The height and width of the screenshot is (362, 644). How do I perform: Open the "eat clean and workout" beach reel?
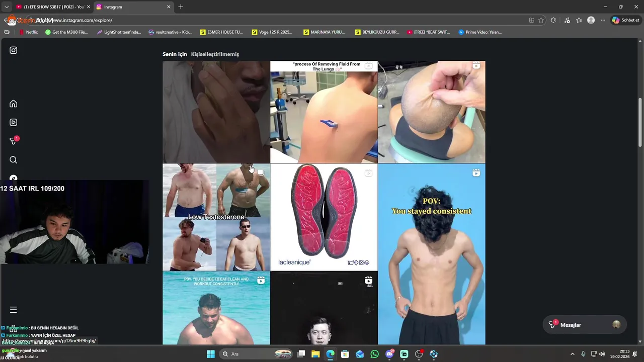(216, 308)
